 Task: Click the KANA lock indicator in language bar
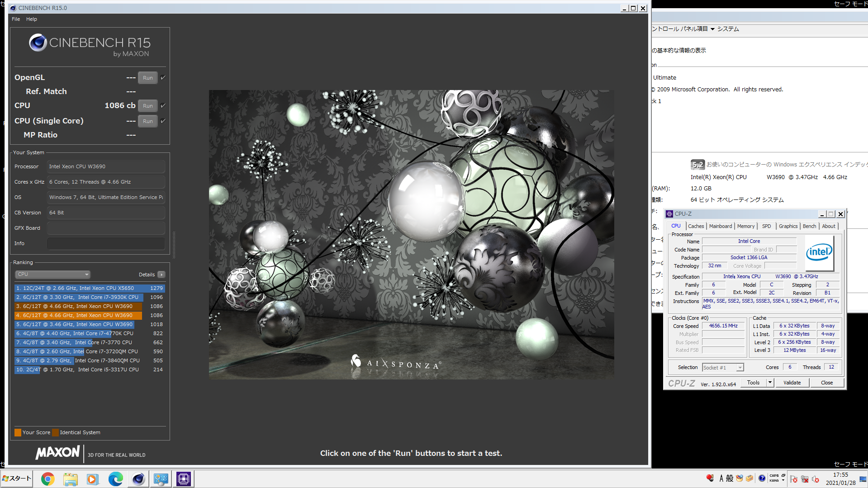click(x=774, y=480)
